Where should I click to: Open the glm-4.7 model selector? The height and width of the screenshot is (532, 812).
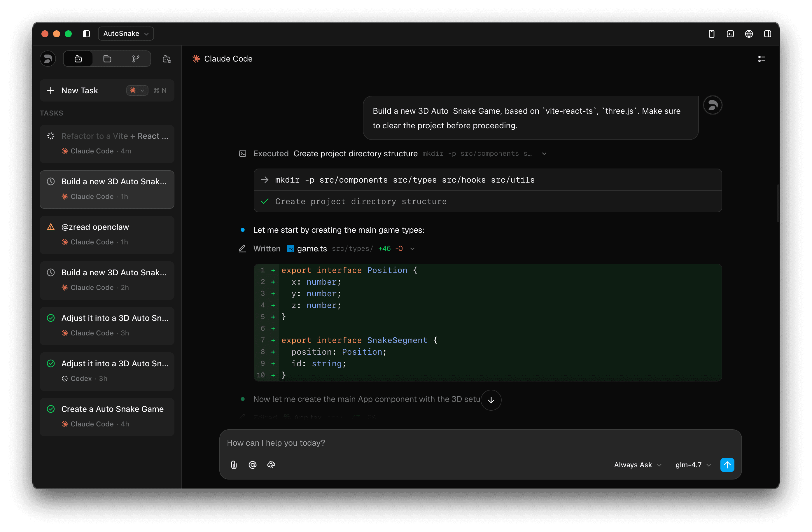pyautogui.click(x=692, y=465)
